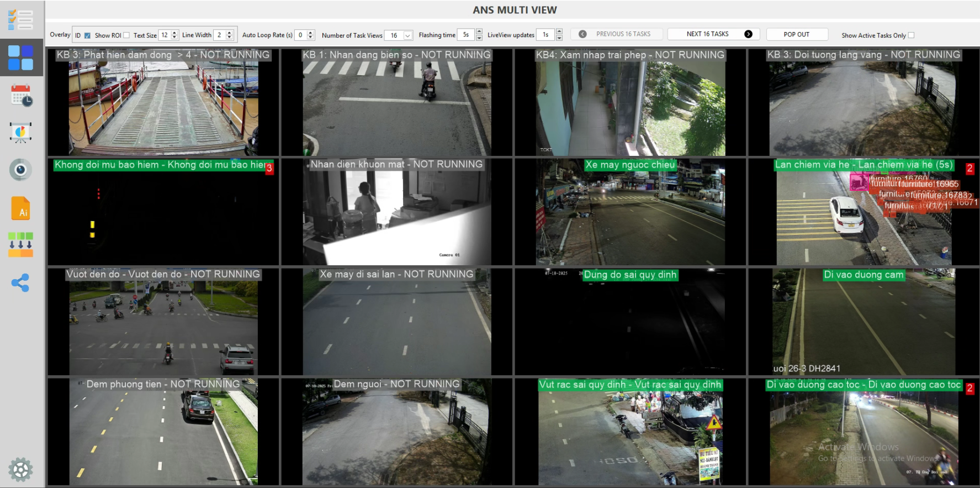The width and height of the screenshot is (980, 488).
Task: Click the share icon in sidebar
Action: 20,283
